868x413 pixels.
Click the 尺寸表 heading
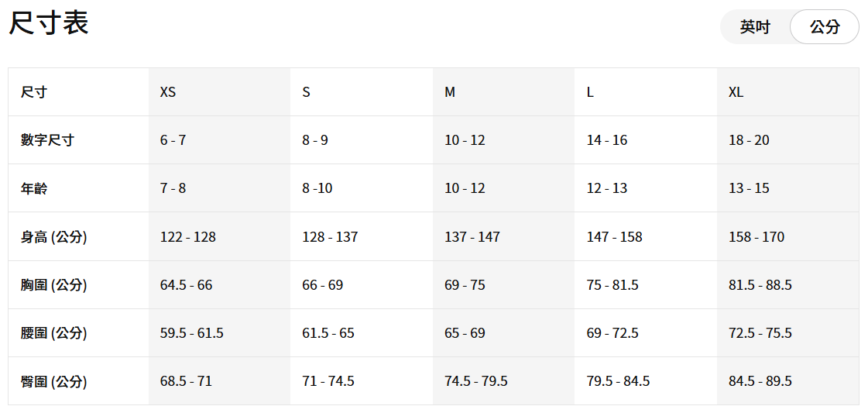(x=49, y=23)
